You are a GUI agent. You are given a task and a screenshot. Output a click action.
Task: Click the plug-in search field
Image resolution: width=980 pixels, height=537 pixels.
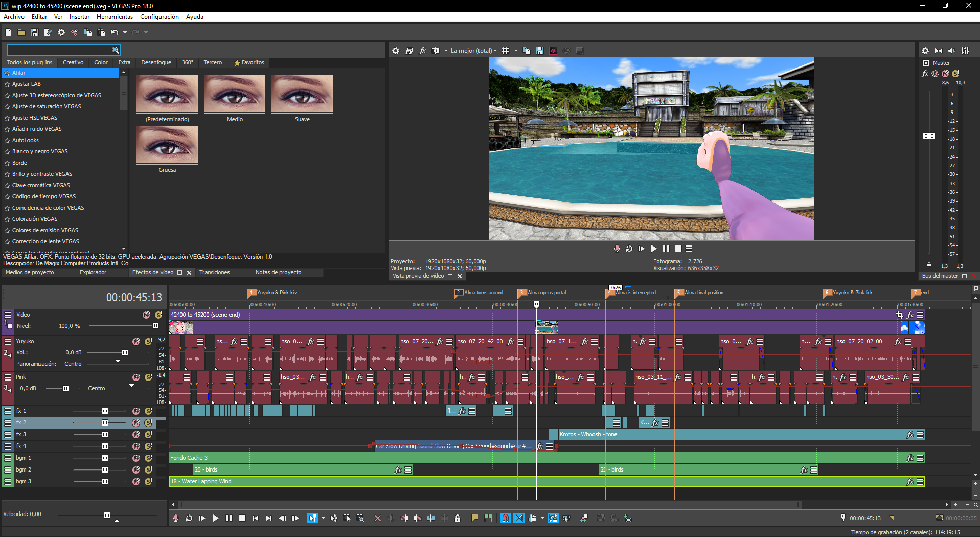click(x=59, y=50)
